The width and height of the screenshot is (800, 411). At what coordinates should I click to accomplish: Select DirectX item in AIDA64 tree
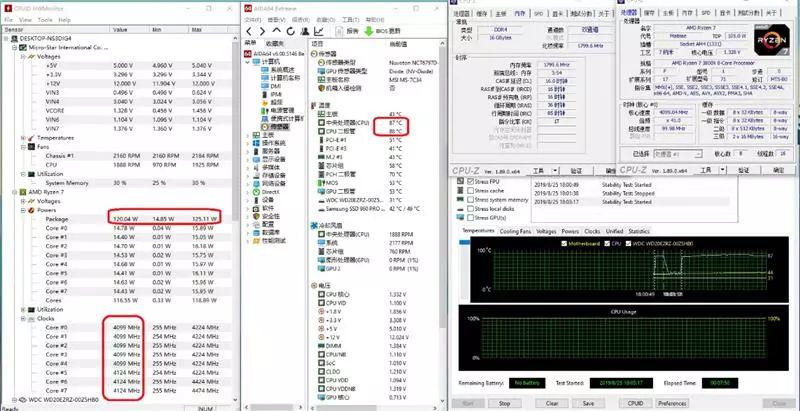coord(268,192)
